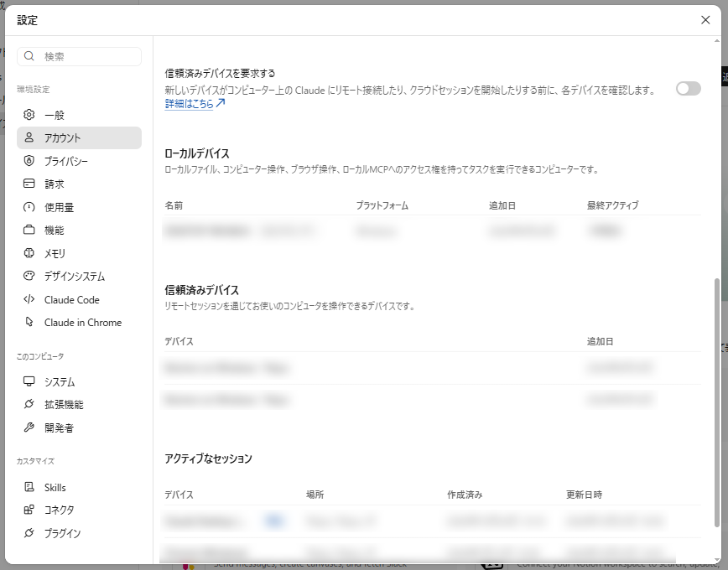The width and height of the screenshot is (728, 570).
Task: Click デバイス header in 信頼済みデバイス table
Action: 179,341
